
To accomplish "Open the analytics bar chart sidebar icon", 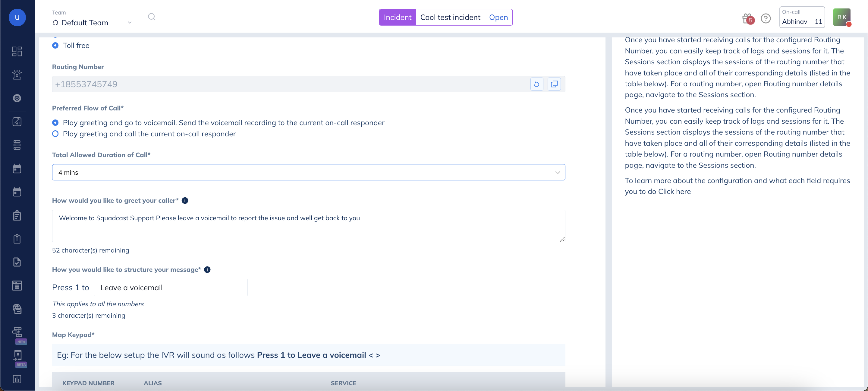I will (17, 379).
